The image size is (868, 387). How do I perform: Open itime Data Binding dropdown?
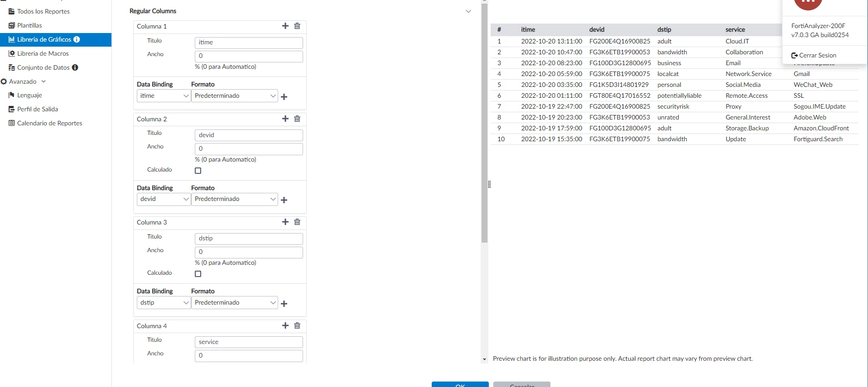[164, 96]
